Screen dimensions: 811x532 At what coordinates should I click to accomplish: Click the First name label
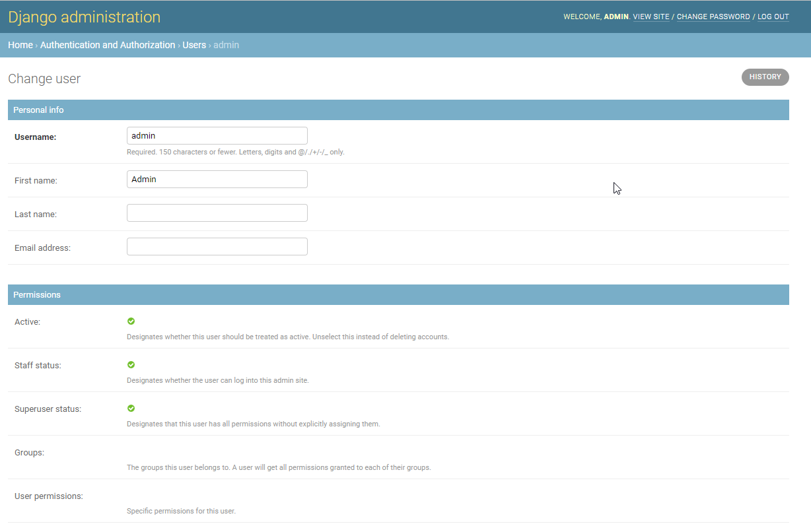36,180
